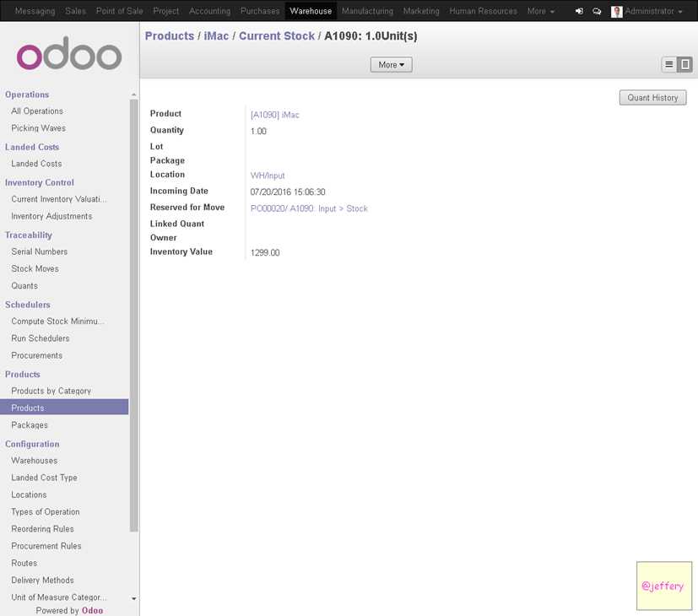Open Types of Operation
Viewport: 698px width, 616px height.
click(x=46, y=512)
